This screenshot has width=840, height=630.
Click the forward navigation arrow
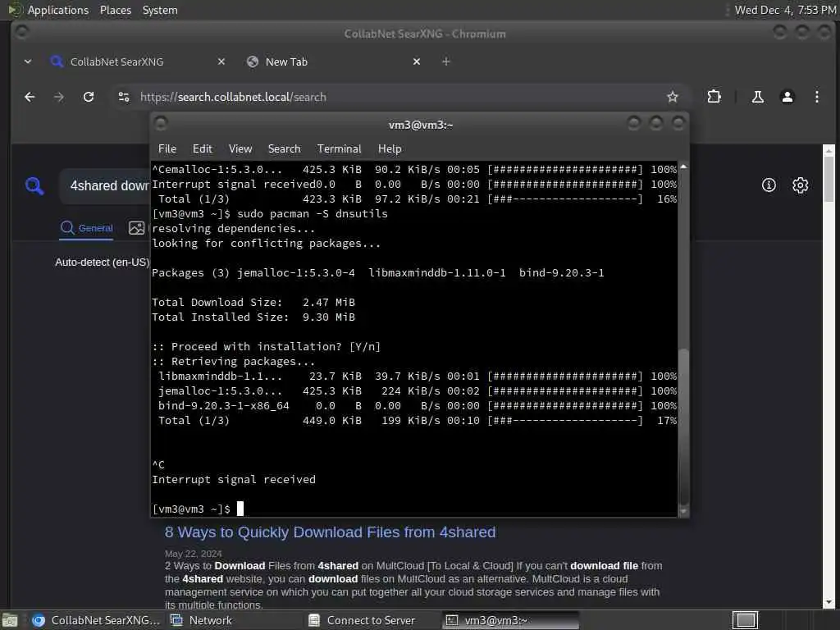point(59,97)
